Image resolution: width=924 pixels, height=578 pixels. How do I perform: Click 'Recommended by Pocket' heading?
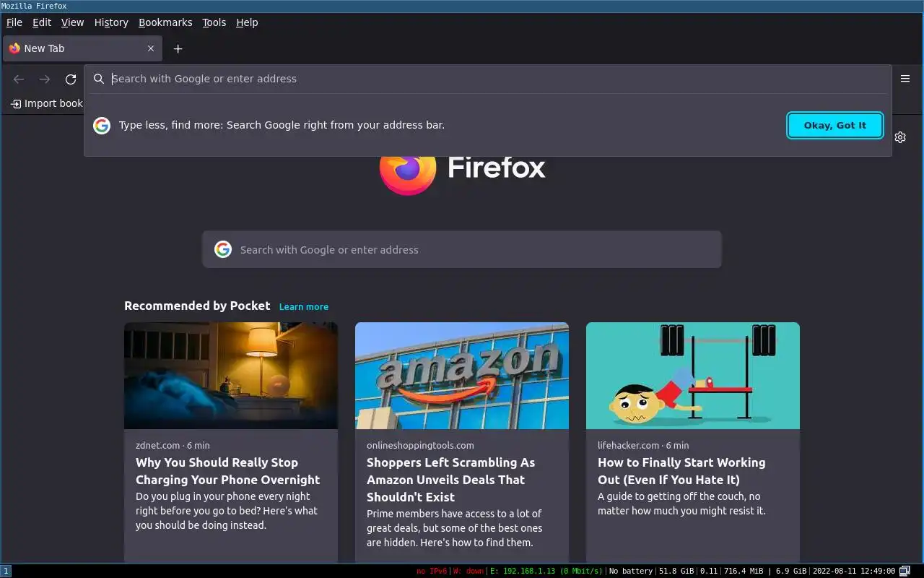197,306
